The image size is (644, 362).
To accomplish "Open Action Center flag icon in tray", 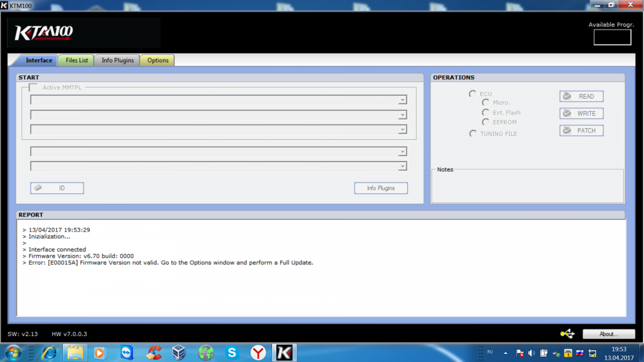I will [x=519, y=353].
